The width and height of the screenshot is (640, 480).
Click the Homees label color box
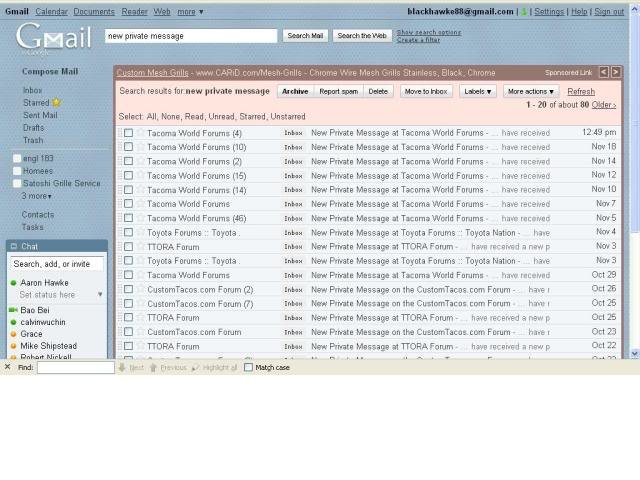17,171
